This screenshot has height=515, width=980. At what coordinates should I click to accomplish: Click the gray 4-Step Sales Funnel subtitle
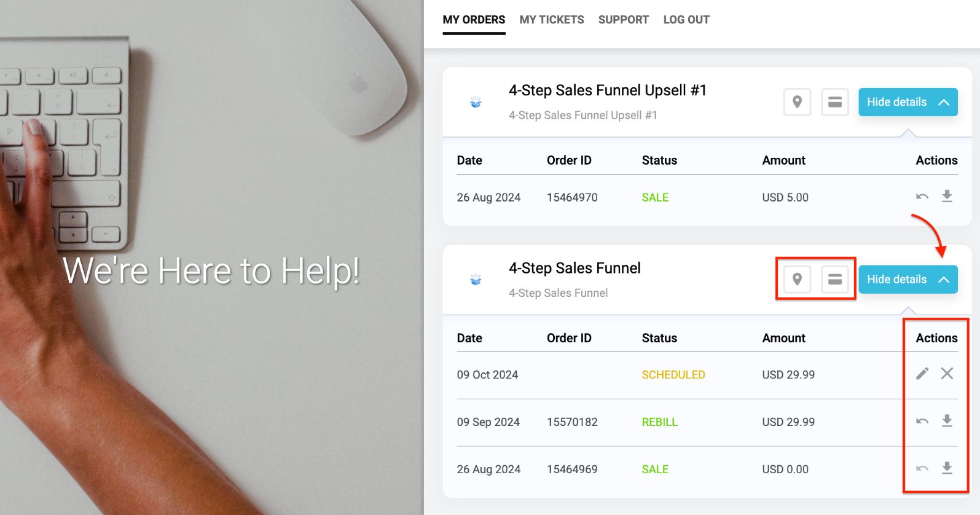558,293
